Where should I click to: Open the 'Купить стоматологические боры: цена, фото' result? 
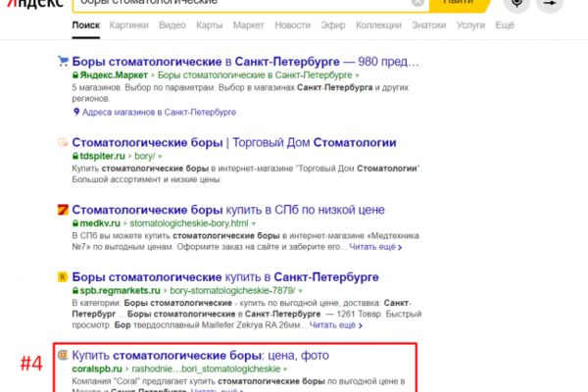click(200, 355)
